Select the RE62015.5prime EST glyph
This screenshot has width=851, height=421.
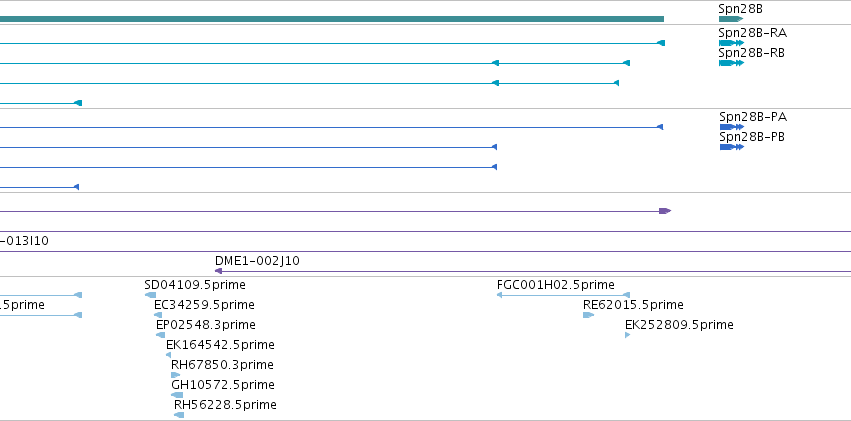coord(588,315)
